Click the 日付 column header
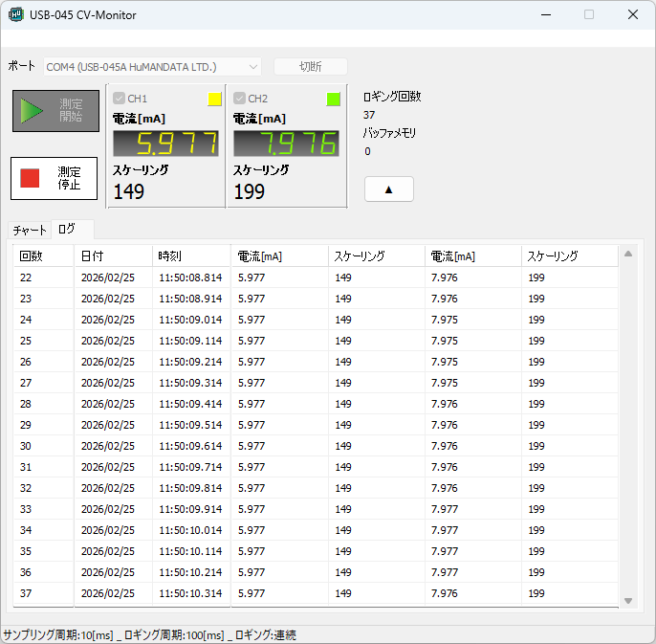 point(112,256)
